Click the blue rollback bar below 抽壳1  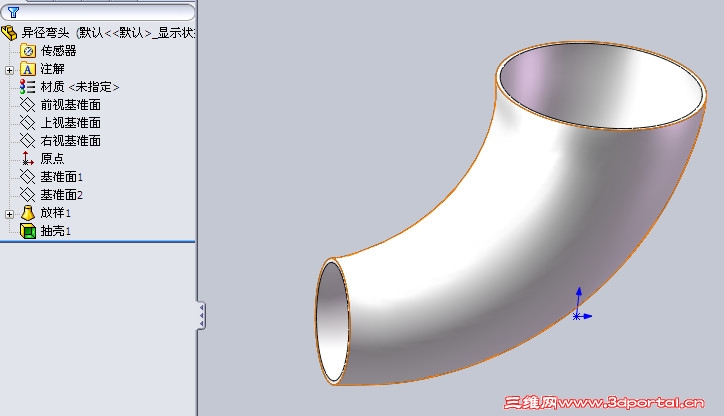click(98, 241)
